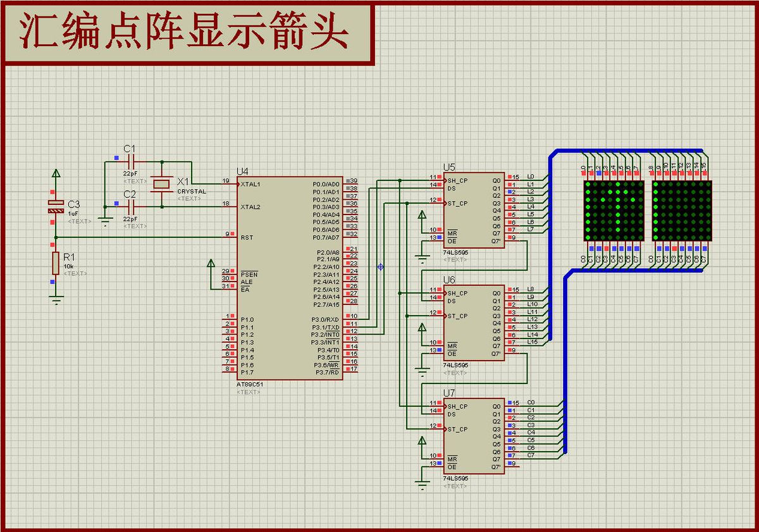
Task: Click the U5 74LS595 shift register chip
Action: coord(475,210)
